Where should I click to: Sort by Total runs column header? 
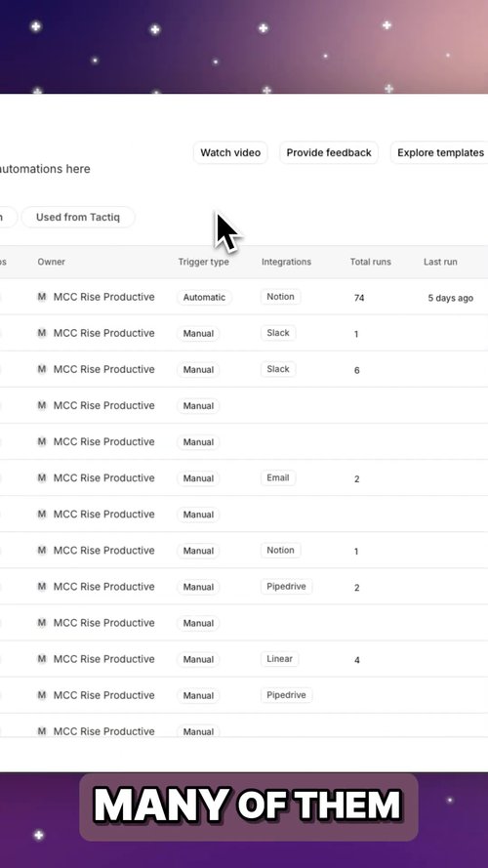[370, 262]
